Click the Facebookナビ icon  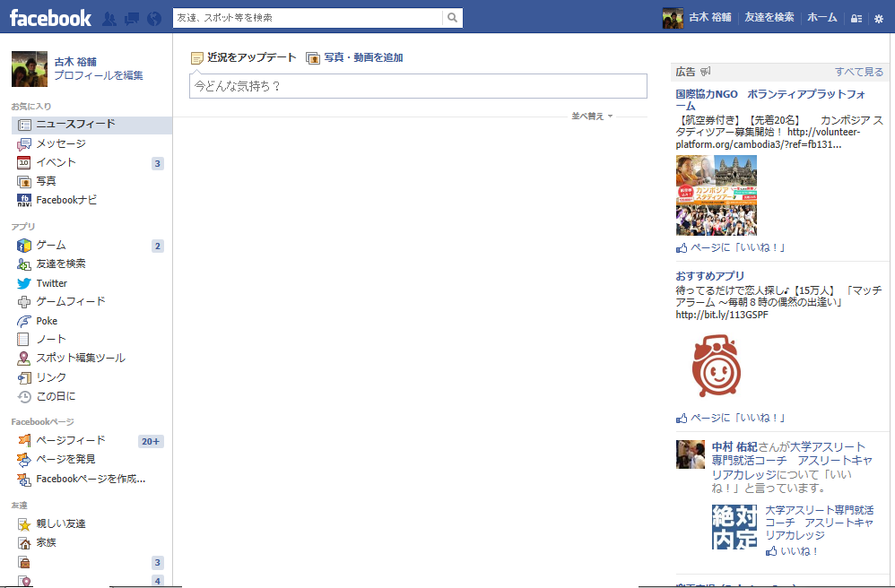(x=24, y=200)
